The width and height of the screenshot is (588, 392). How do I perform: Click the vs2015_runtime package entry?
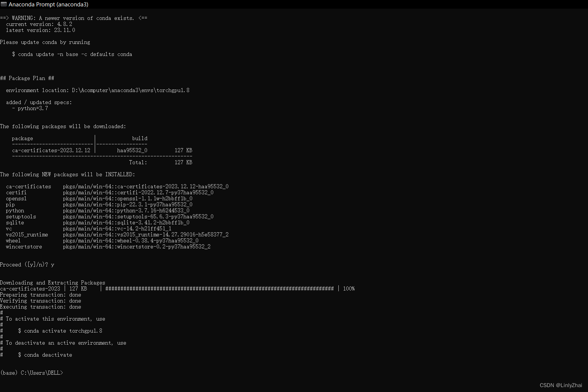[x=27, y=234]
